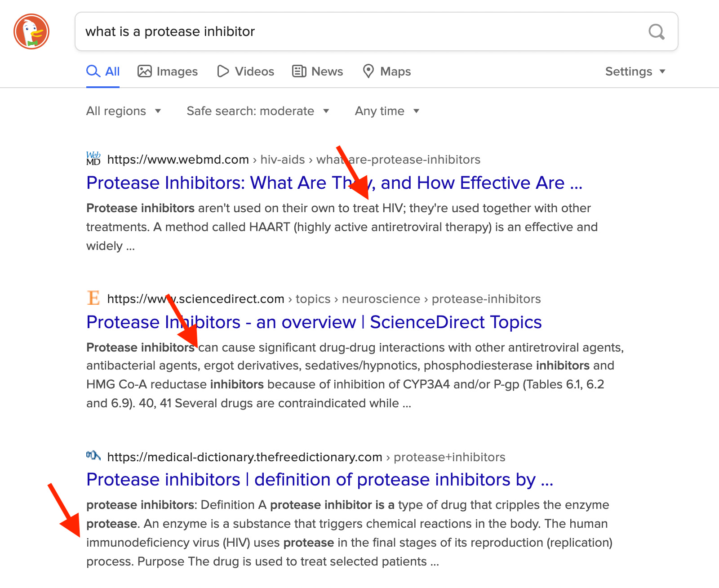The image size is (719, 588).
Task: Click the search magnifier button
Action: [x=657, y=31]
